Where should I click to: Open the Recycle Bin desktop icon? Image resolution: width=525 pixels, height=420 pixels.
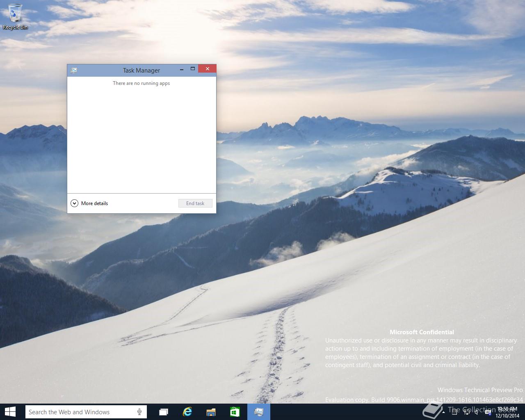pyautogui.click(x=15, y=16)
